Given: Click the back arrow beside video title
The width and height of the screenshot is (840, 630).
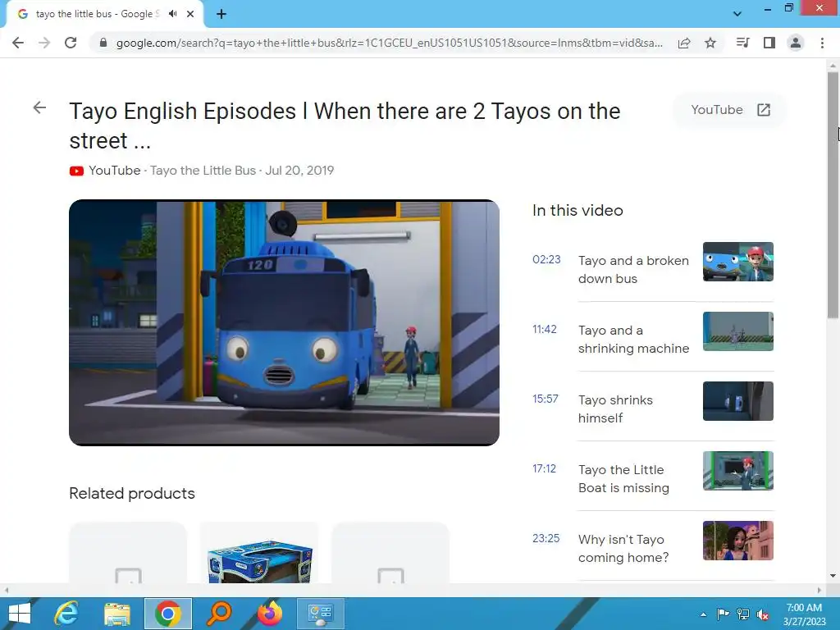Looking at the screenshot, I should (x=39, y=107).
